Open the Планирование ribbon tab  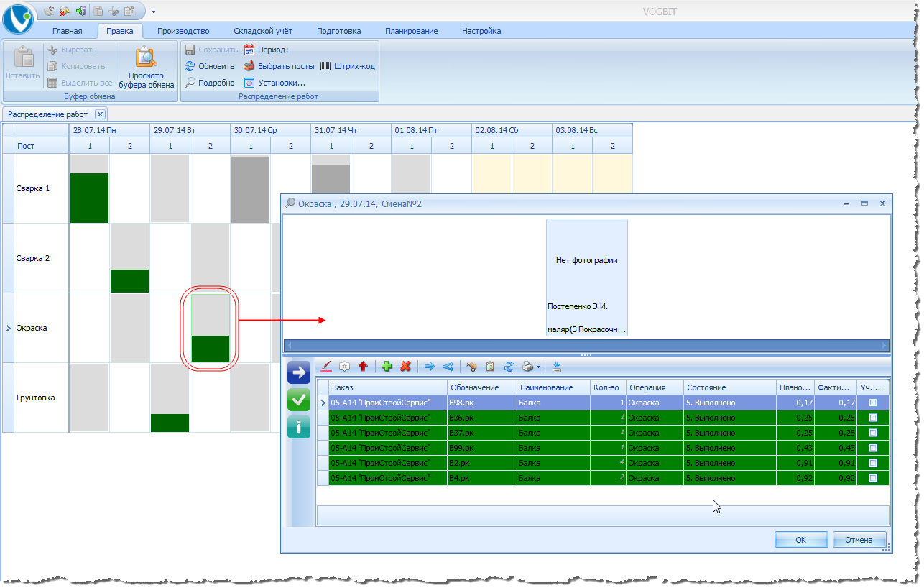(x=412, y=31)
